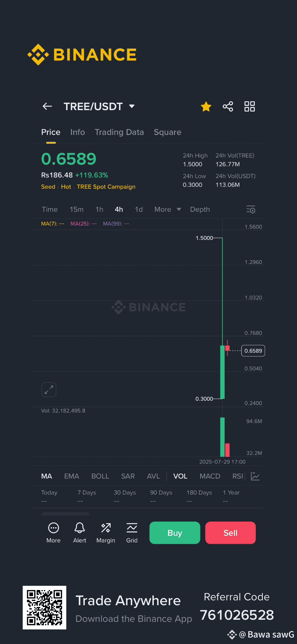Tap the 24h Vol(USDT) 113.06M value
The height and width of the screenshot is (644, 297).
[x=228, y=185]
